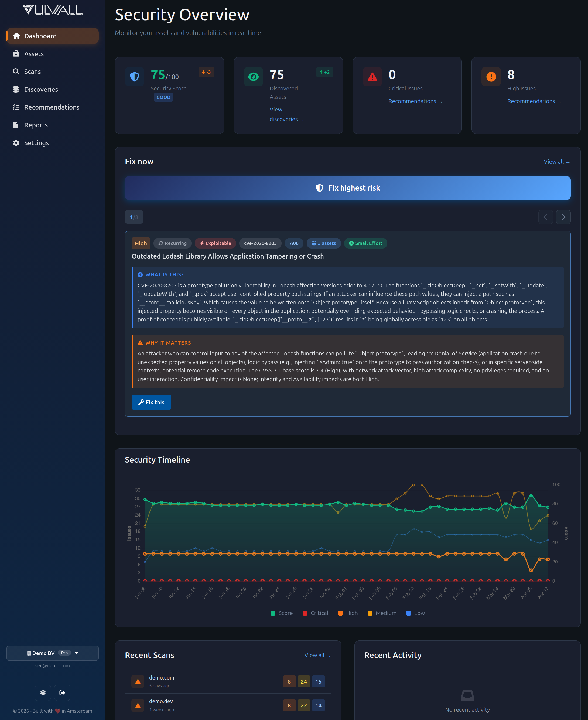Click the red Critical Issues warning icon
The height and width of the screenshot is (720, 588).
point(372,77)
